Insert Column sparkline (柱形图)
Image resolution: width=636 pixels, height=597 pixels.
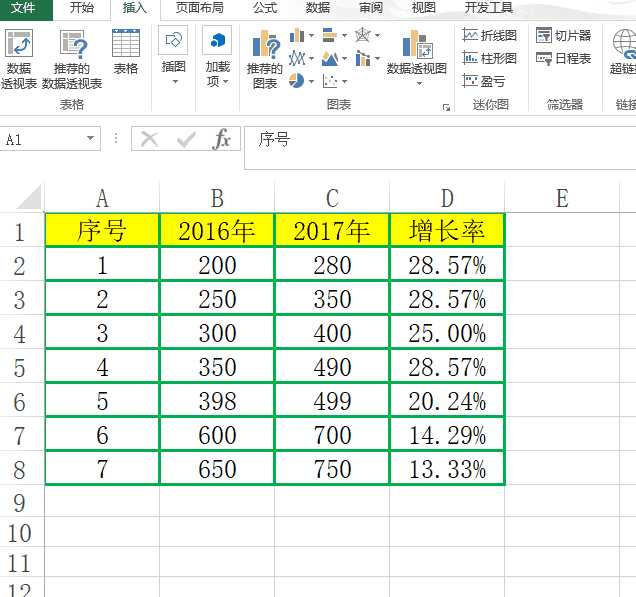click(490, 58)
